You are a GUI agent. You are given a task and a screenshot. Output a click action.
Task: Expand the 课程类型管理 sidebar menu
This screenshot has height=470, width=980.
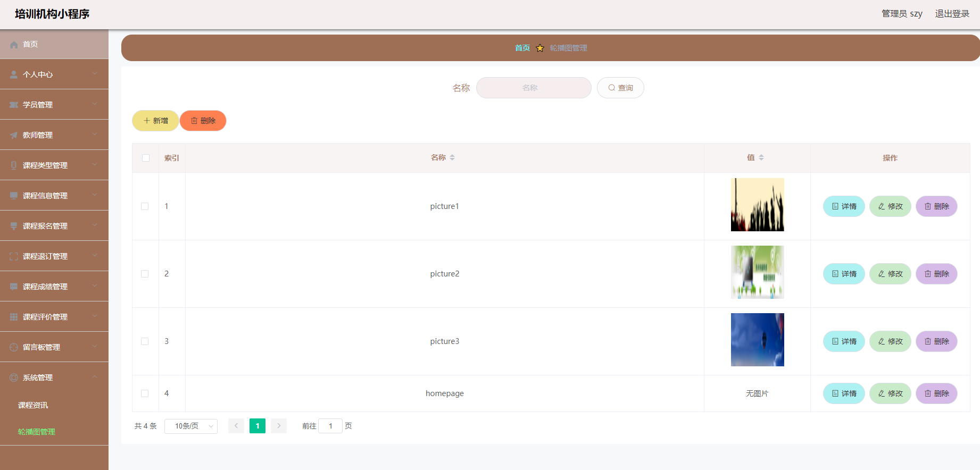click(x=54, y=165)
